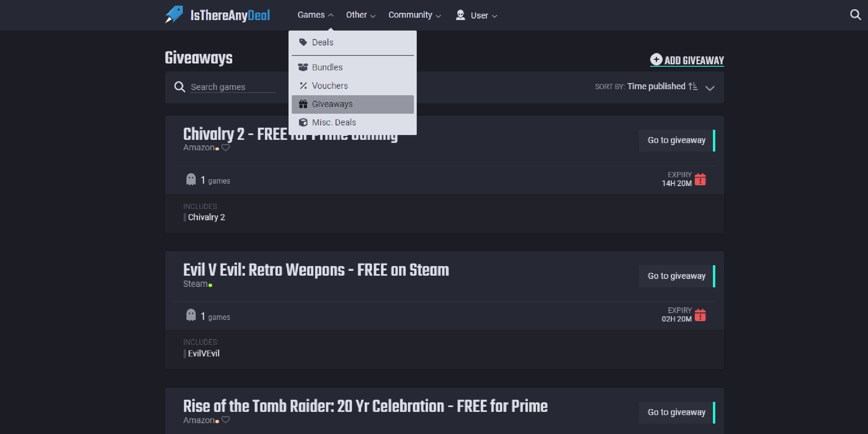868x434 pixels.
Task: Click the Deals tag icon
Action: click(x=303, y=42)
